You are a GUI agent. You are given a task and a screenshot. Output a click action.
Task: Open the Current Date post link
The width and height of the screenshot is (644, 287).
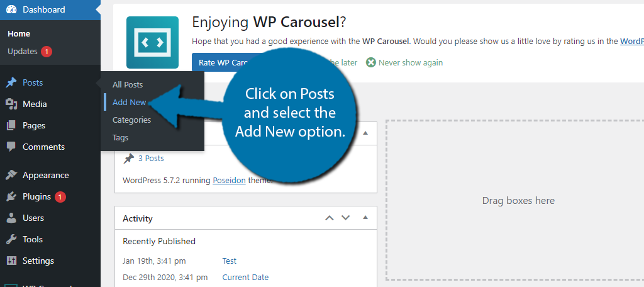point(245,278)
